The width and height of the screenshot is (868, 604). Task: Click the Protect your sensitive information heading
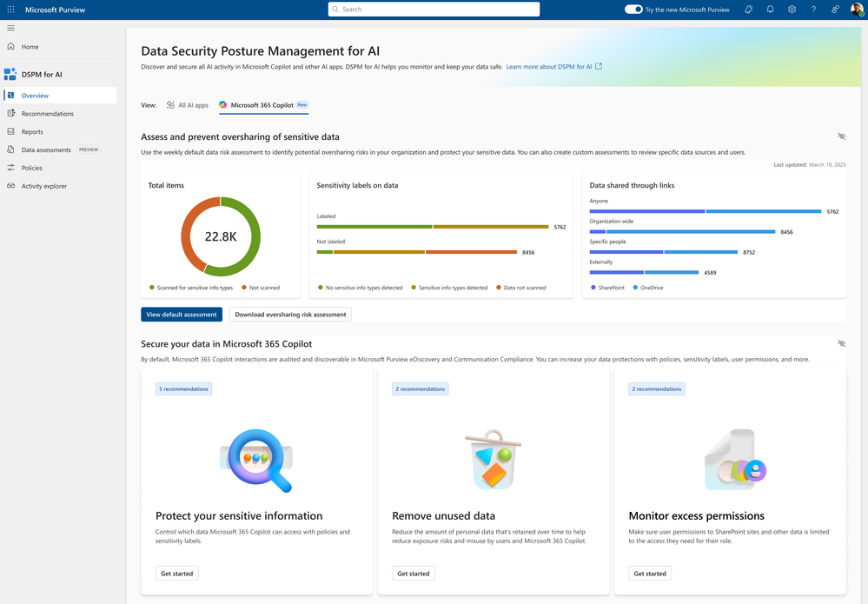(x=239, y=515)
